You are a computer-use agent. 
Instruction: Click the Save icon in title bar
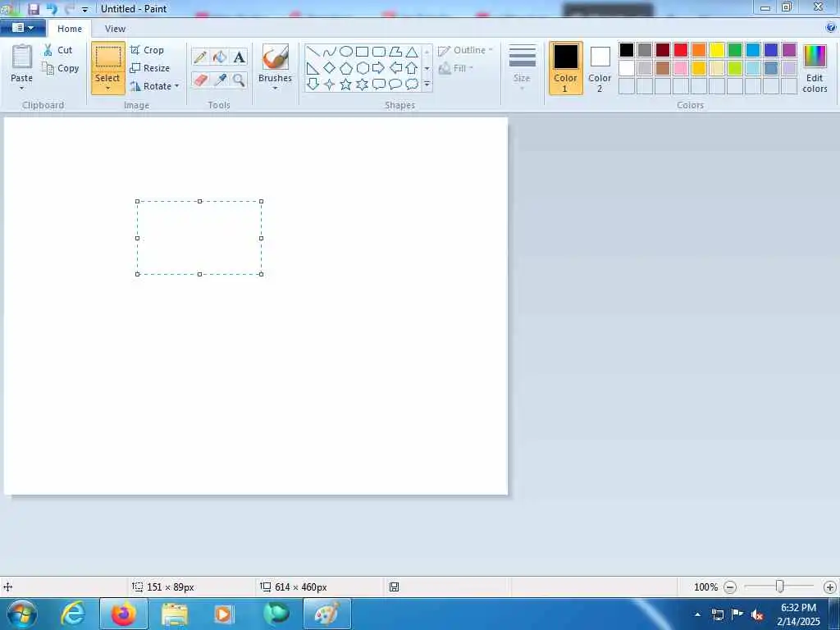[x=34, y=8]
